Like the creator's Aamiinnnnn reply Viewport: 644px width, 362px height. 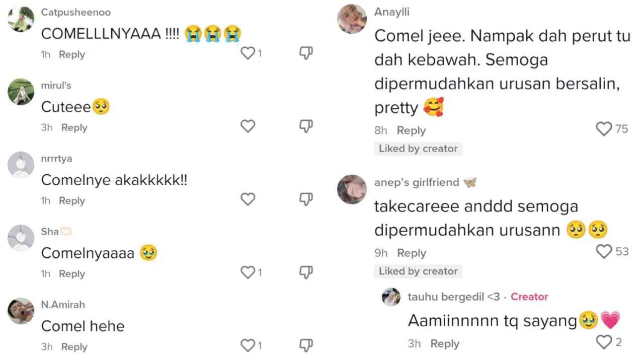pos(604,343)
